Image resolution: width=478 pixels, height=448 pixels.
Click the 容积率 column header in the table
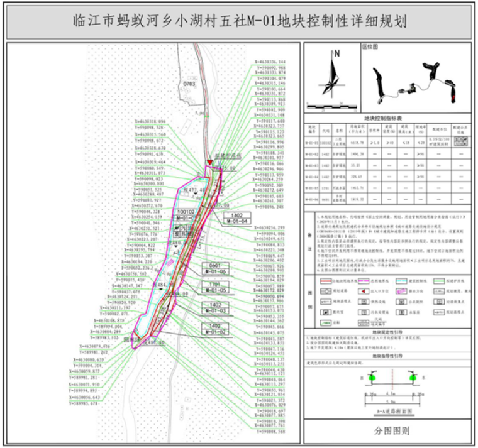pyautogui.click(x=375, y=130)
